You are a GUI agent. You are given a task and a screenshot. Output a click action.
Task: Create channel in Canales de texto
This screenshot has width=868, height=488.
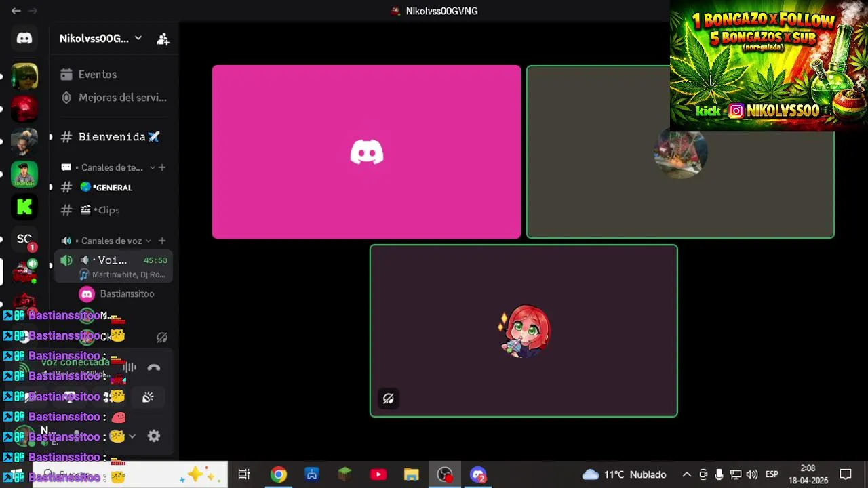(161, 167)
